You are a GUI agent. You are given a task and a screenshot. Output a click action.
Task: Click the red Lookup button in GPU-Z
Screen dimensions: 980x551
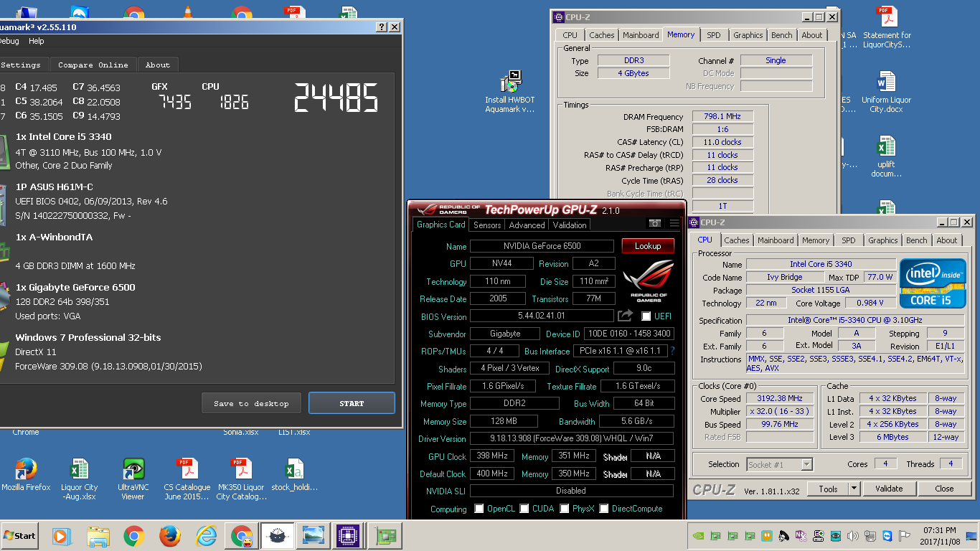648,246
